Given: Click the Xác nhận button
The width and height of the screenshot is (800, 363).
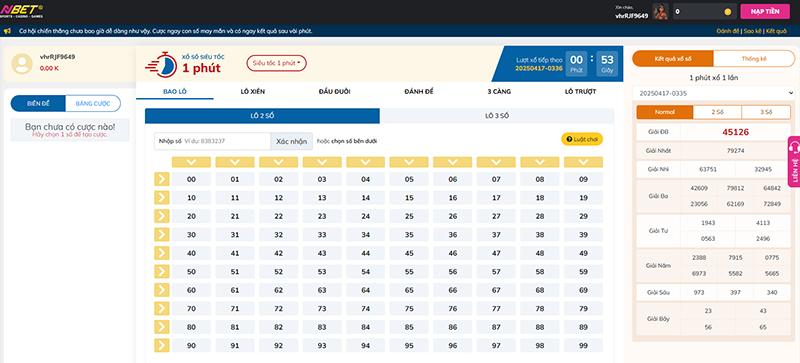Looking at the screenshot, I should coord(291,141).
